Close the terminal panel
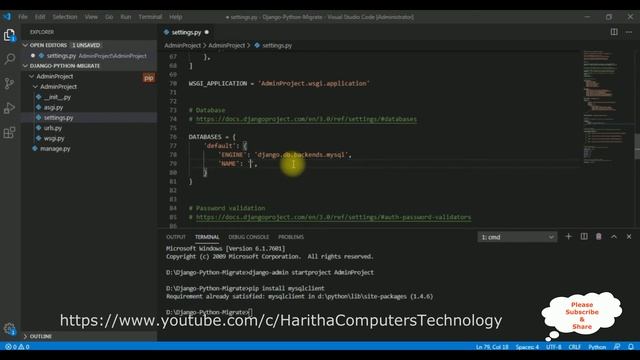This screenshot has height=360, width=640. [x=629, y=237]
